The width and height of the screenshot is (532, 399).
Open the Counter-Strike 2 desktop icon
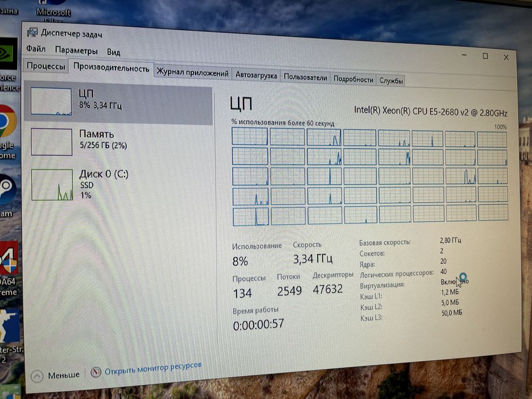(10, 337)
